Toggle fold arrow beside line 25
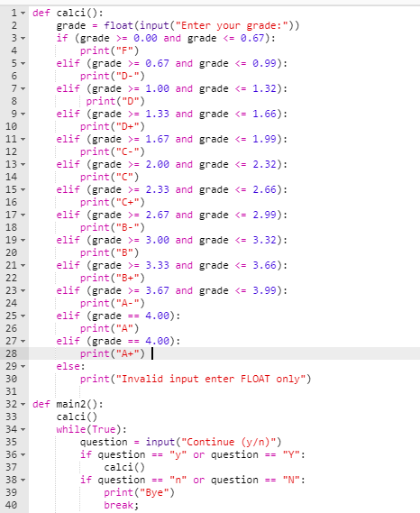Screen dimensions: 420x513 23,316
